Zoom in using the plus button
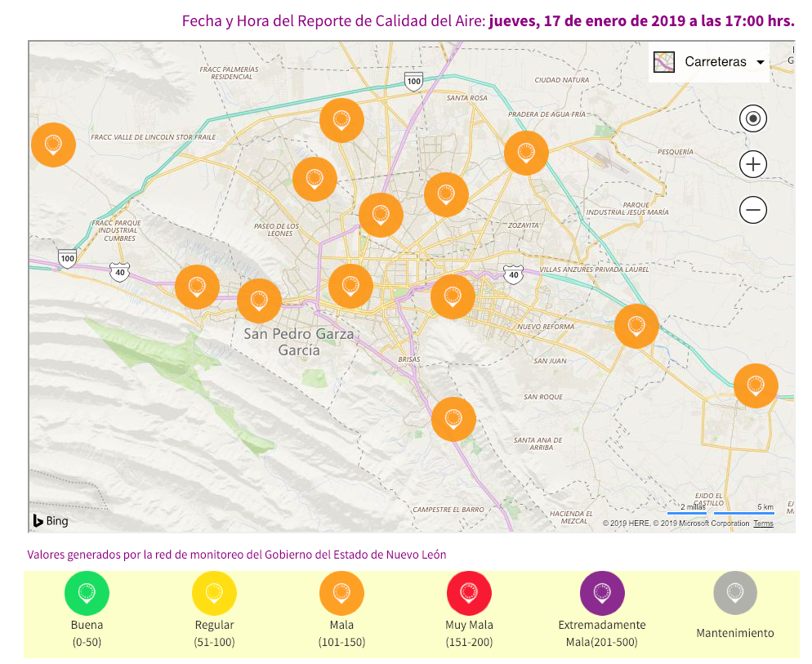812x664 pixels. point(752,164)
